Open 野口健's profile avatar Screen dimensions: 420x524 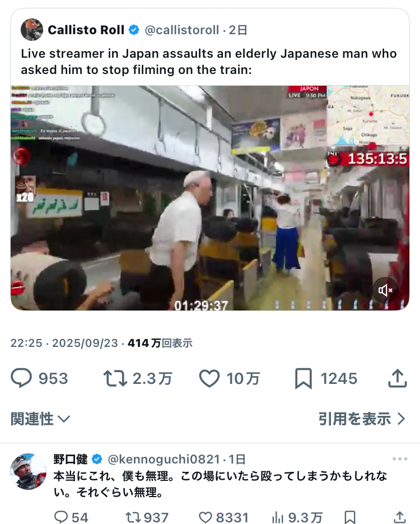pyautogui.click(x=29, y=471)
